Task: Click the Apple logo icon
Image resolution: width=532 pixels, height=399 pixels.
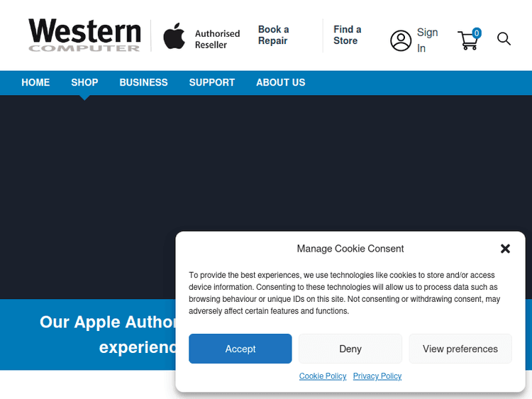Action: click(174, 36)
